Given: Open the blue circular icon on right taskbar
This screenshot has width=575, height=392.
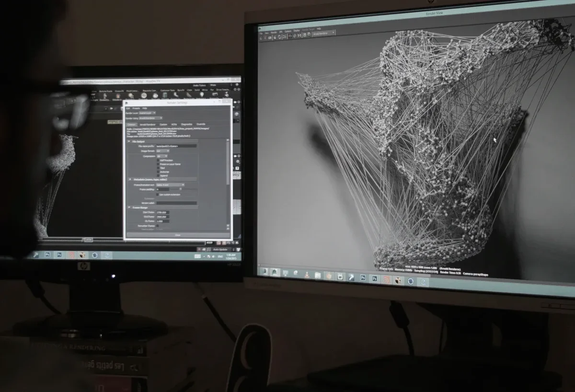Looking at the screenshot, I should point(410,281).
